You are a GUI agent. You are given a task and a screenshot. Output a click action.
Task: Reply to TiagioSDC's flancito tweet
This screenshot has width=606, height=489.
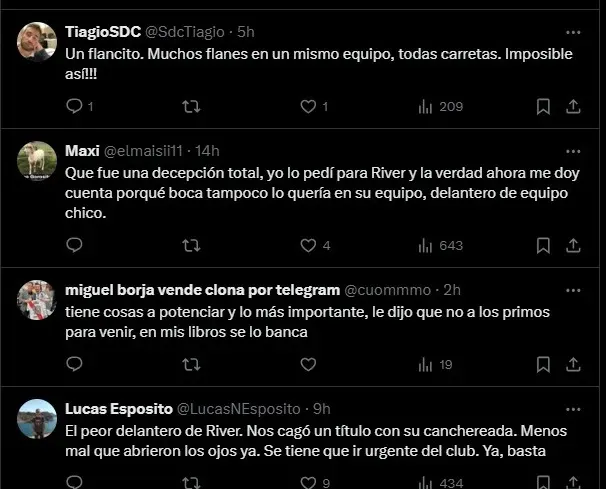click(73, 106)
